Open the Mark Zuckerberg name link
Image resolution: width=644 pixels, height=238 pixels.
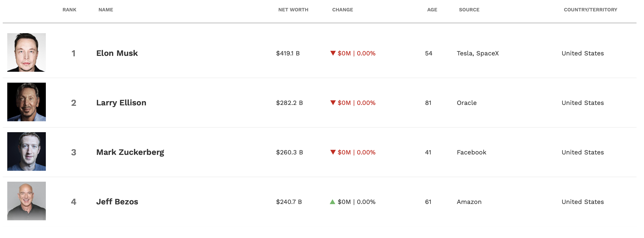(130, 152)
